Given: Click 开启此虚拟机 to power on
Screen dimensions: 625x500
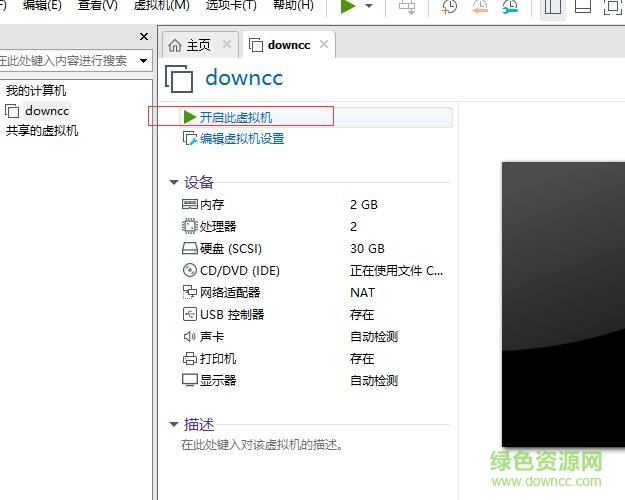Looking at the screenshot, I should pos(235,117).
